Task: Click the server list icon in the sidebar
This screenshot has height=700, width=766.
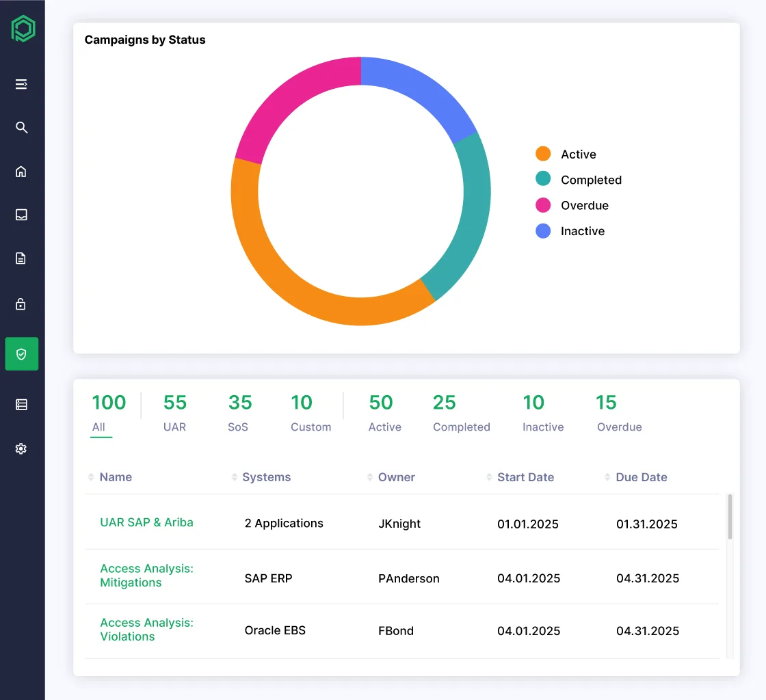Action: click(x=21, y=404)
